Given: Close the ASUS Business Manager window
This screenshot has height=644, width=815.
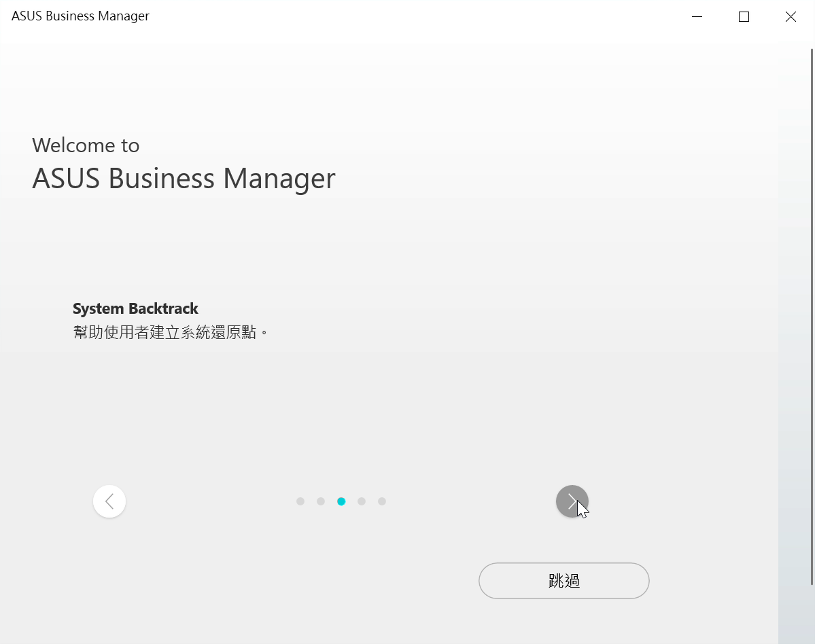Looking at the screenshot, I should point(791,17).
